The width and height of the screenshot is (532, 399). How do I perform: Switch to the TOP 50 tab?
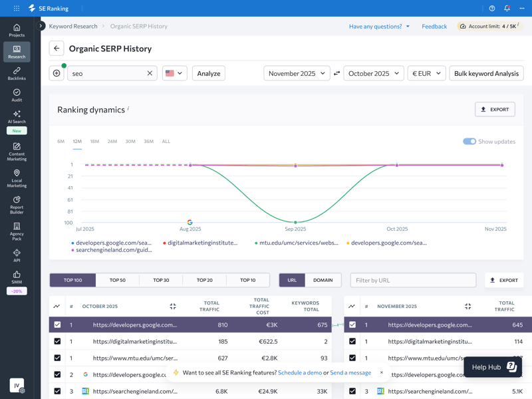pyautogui.click(x=118, y=280)
